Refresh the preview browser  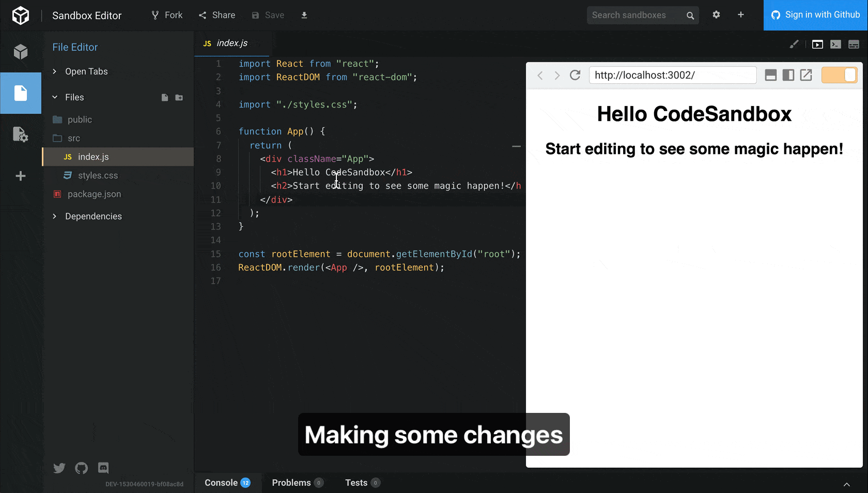pos(575,75)
